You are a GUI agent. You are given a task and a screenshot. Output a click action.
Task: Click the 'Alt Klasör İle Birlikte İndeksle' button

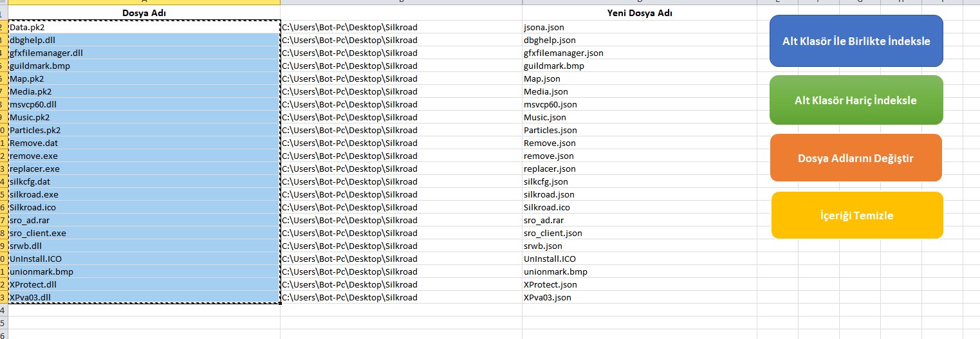tap(856, 41)
